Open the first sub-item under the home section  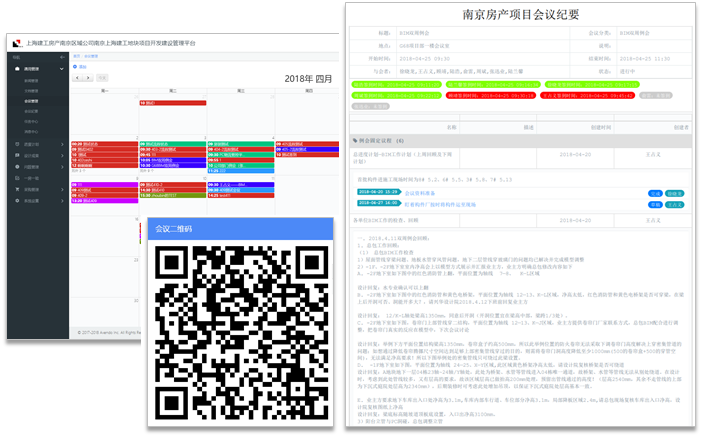pos(31,81)
